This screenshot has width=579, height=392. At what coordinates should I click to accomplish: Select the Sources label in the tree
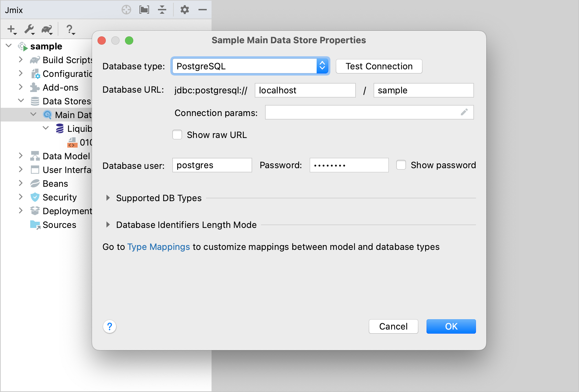(59, 225)
